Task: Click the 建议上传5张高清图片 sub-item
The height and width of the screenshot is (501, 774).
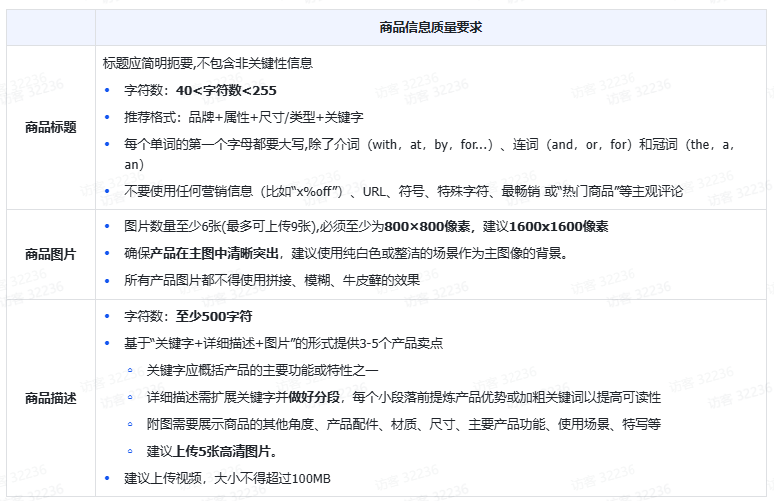Action: click(x=212, y=451)
